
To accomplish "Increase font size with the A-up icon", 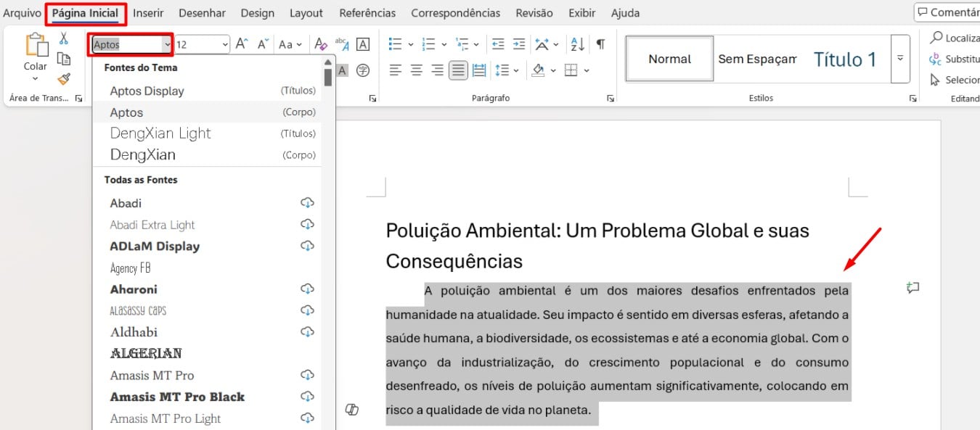I will click(242, 44).
